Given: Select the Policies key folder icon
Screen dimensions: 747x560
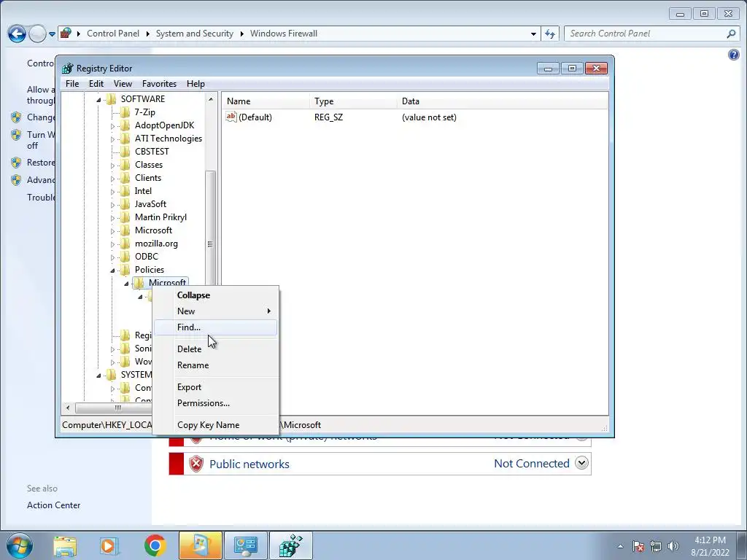Looking at the screenshot, I should tap(125, 270).
